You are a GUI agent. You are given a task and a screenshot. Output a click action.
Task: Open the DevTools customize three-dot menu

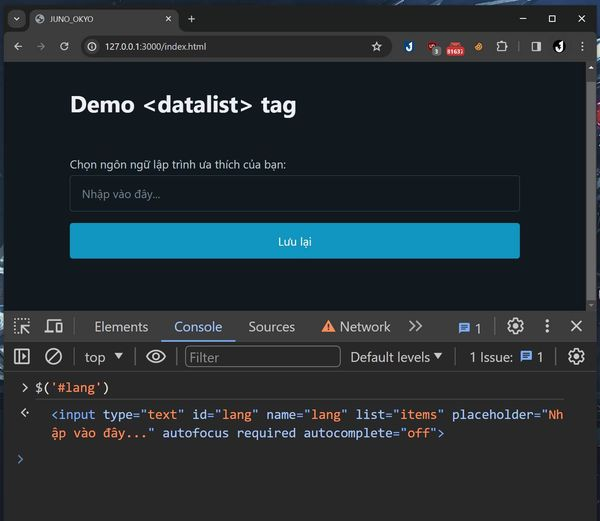[547, 326]
